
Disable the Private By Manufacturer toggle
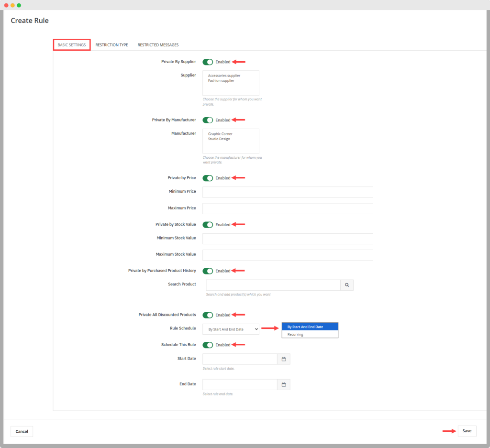point(208,120)
